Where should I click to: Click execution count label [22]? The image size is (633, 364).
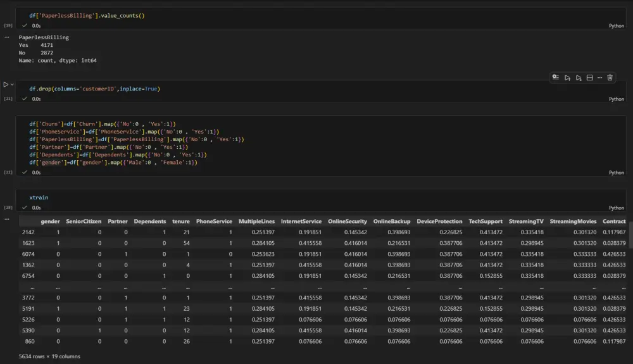(8, 172)
